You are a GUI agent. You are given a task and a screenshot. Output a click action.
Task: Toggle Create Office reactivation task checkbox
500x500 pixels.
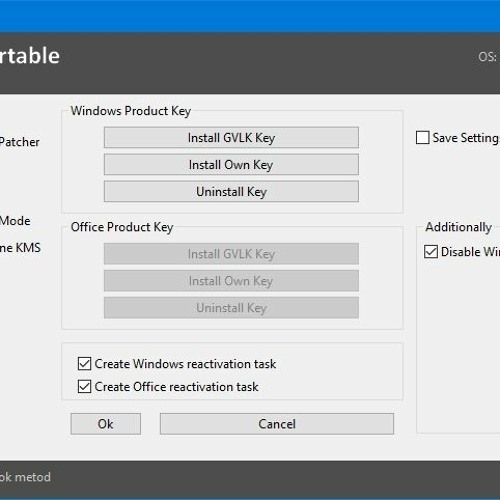[x=84, y=387]
